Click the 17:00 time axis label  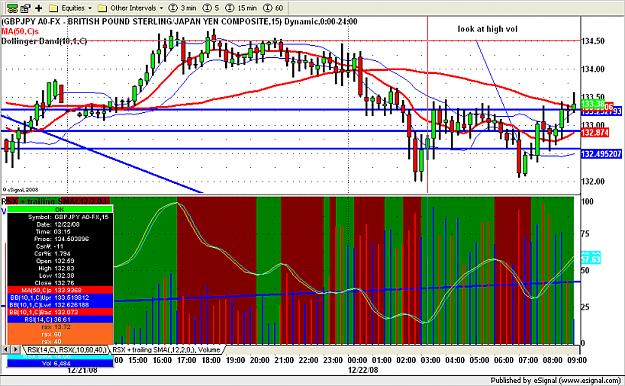point(187,360)
